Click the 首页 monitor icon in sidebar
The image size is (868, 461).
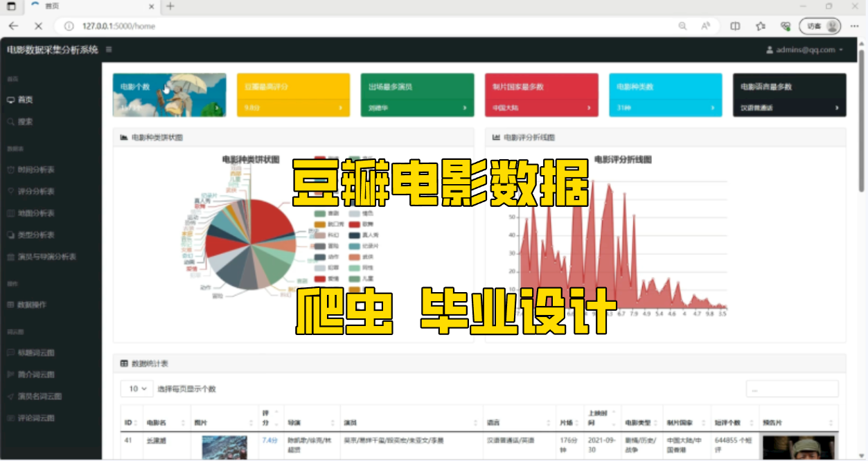10,100
